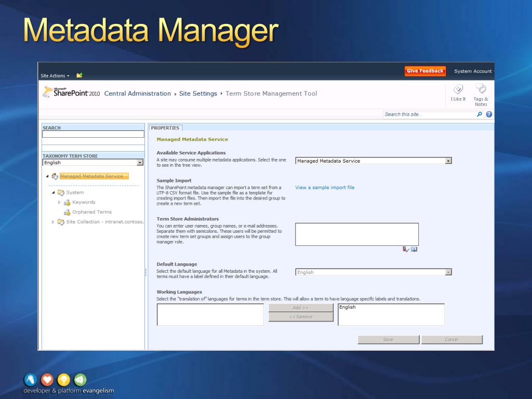Click the Save button
Image resolution: width=532 pixels, height=399 pixels.
coord(389,340)
